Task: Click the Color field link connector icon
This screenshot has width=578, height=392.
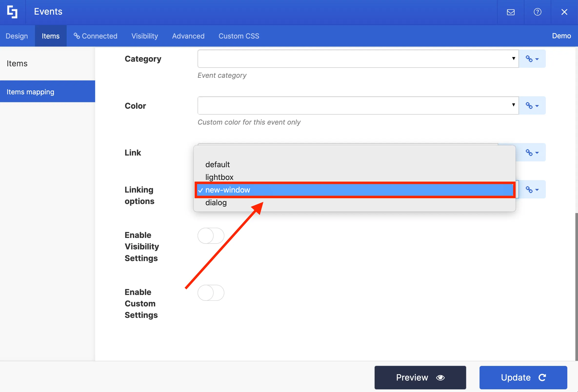Action: coord(532,105)
